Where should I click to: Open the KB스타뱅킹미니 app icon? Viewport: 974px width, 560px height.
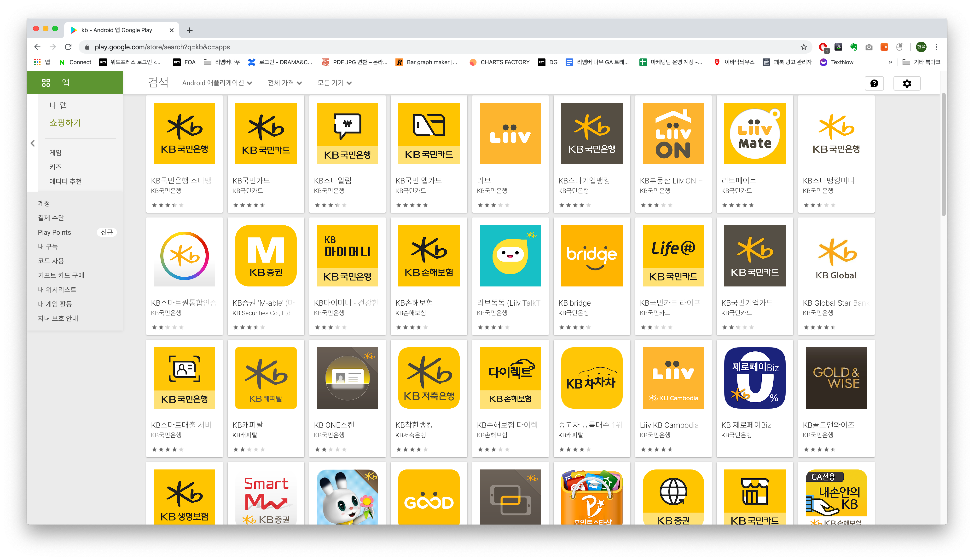coord(836,133)
